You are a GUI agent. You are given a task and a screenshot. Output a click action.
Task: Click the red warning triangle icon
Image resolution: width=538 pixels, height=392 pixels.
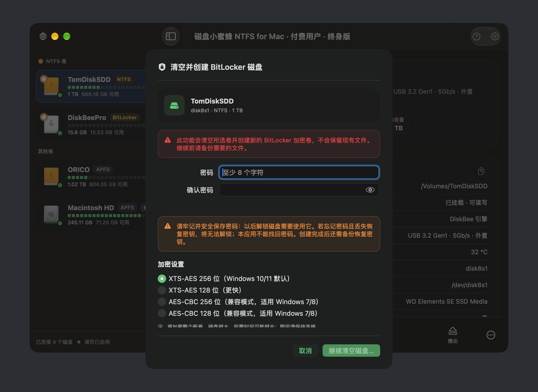[x=168, y=140]
